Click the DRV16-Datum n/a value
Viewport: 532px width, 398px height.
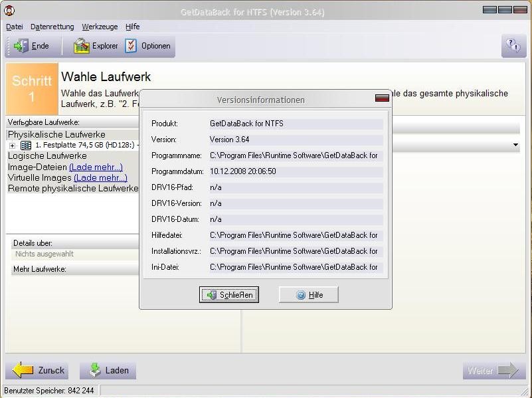pos(296,219)
